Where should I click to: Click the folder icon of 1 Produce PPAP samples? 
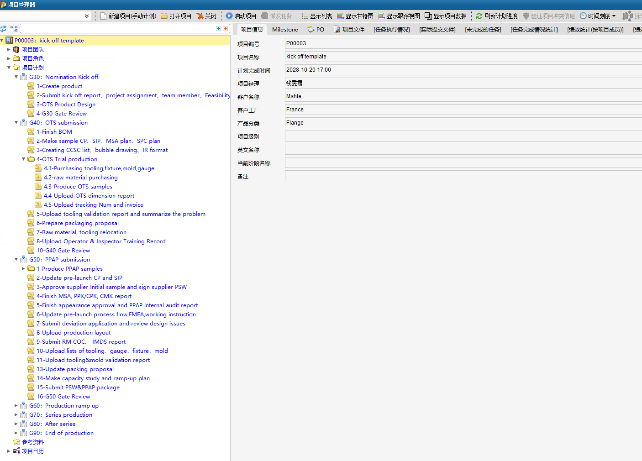pos(31,269)
